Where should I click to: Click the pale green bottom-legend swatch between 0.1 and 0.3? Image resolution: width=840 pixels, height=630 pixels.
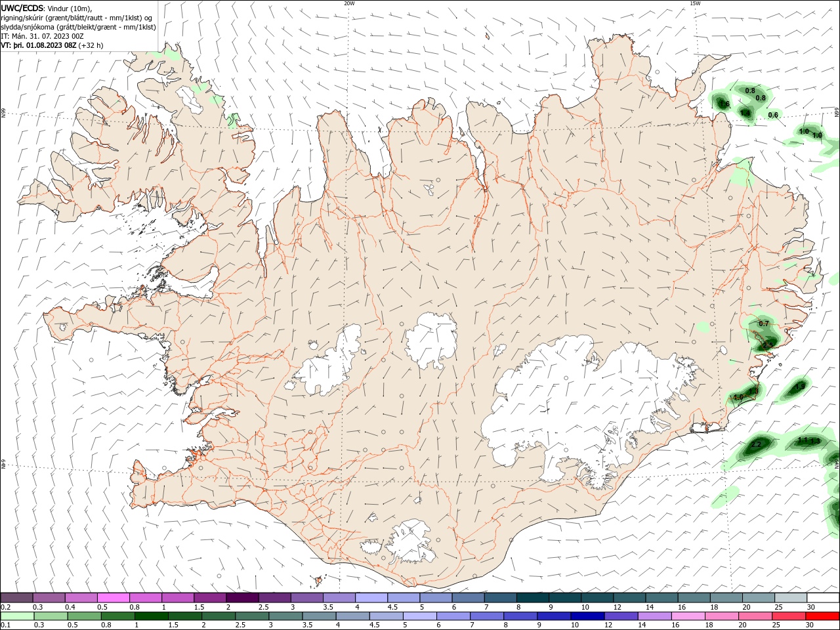point(17,616)
